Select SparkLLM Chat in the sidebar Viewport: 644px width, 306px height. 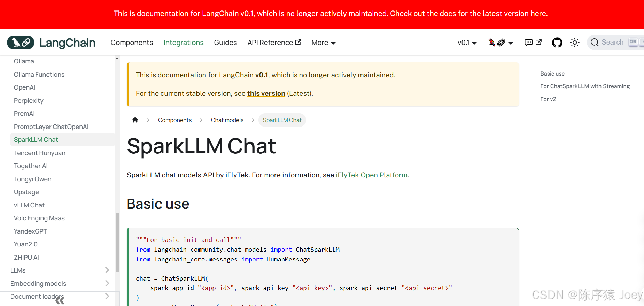[63, 140]
